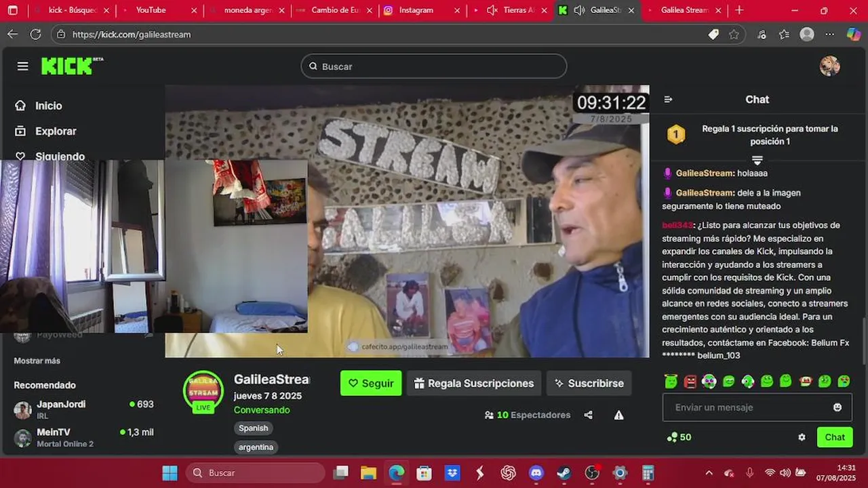This screenshot has height=488, width=868.
Task: Open Windows Start menu
Action: (x=170, y=472)
